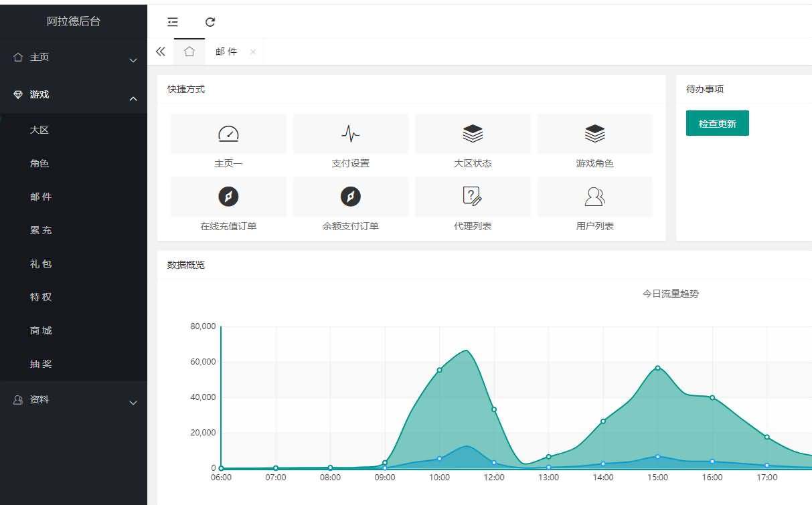Expand the 主页 sidebar menu

[x=74, y=58]
